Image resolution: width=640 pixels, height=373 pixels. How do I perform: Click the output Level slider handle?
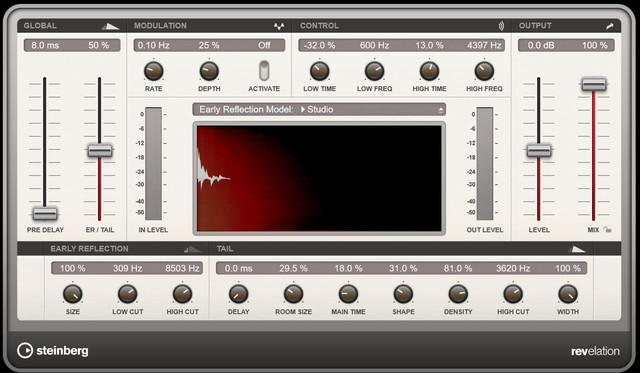coord(539,151)
